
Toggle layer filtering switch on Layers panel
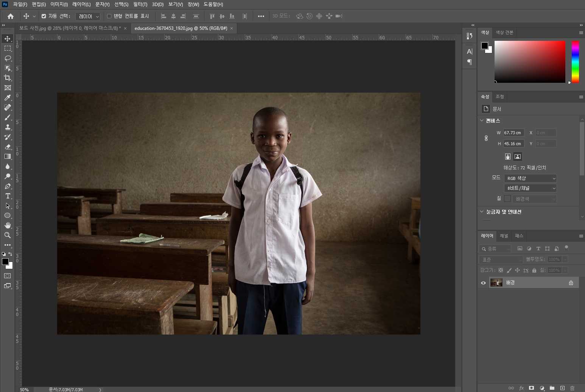(x=566, y=248)
